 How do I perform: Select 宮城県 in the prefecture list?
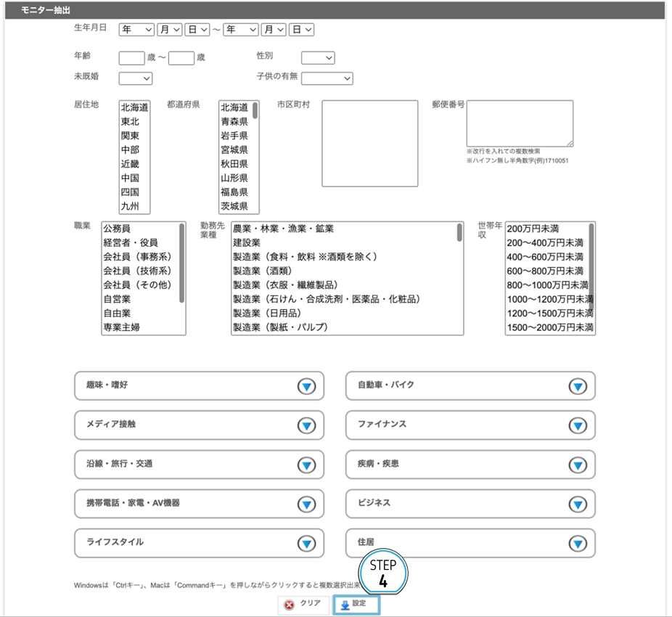click(x=234, y=150)
